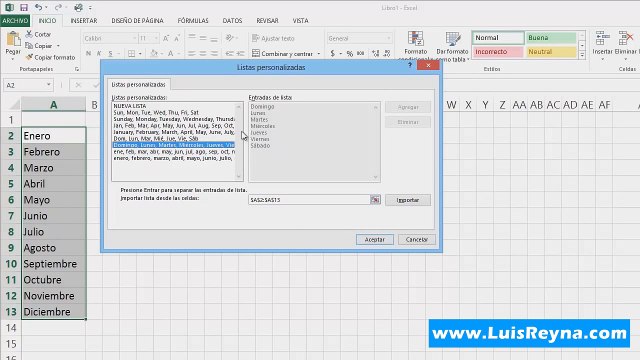640x360 pixels.
Task: Click the Save icon in quick access toolbar
Action: pyautogui.click(x=24, y=7)
